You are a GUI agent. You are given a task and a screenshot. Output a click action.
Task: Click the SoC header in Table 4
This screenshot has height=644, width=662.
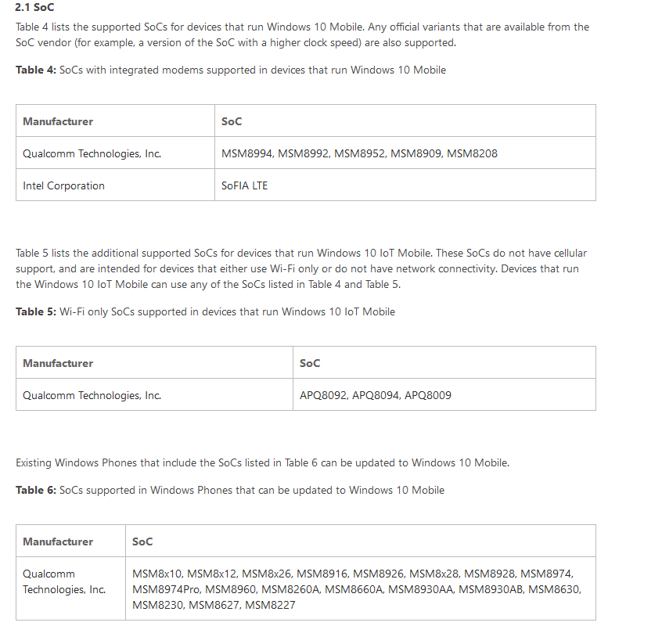pyautogui.click(x=405, y=121)
